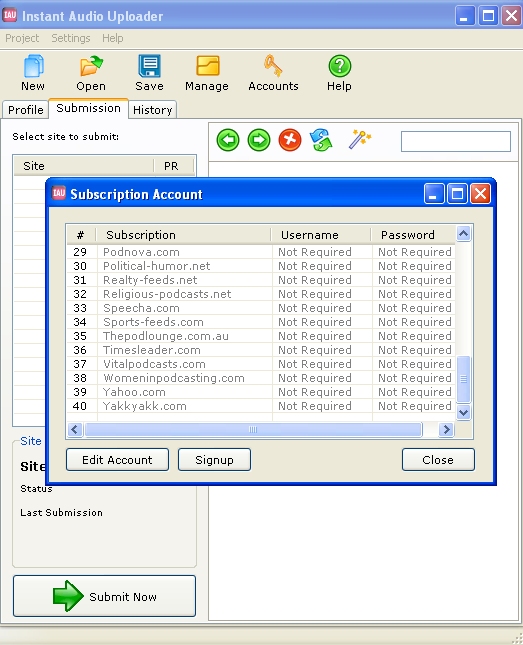This screenshot has height=645, width=523.
Task: Click the # column header
Action: (x=81, y=235)
